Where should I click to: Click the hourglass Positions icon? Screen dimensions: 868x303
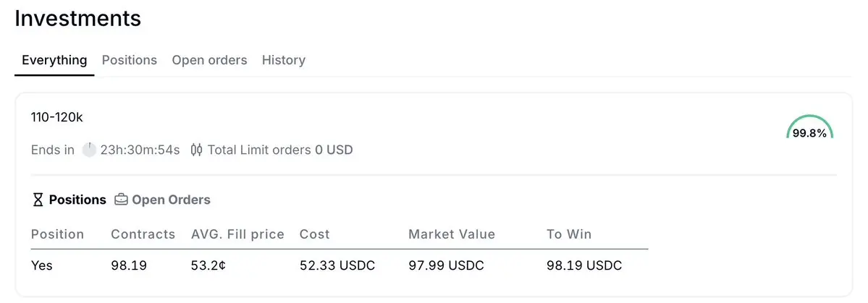[x=38, y=200]
